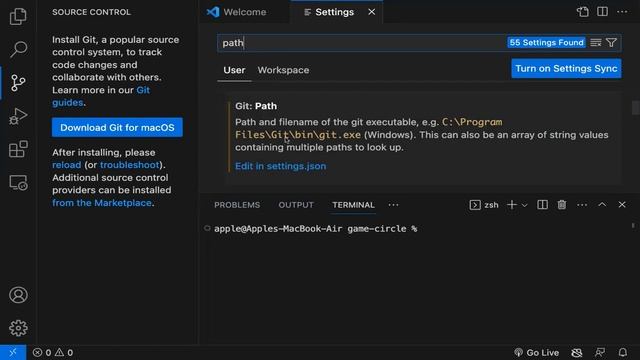
Task: Switch to the Welcome tab
Action: pyautogui.click(x=244, y=12)
